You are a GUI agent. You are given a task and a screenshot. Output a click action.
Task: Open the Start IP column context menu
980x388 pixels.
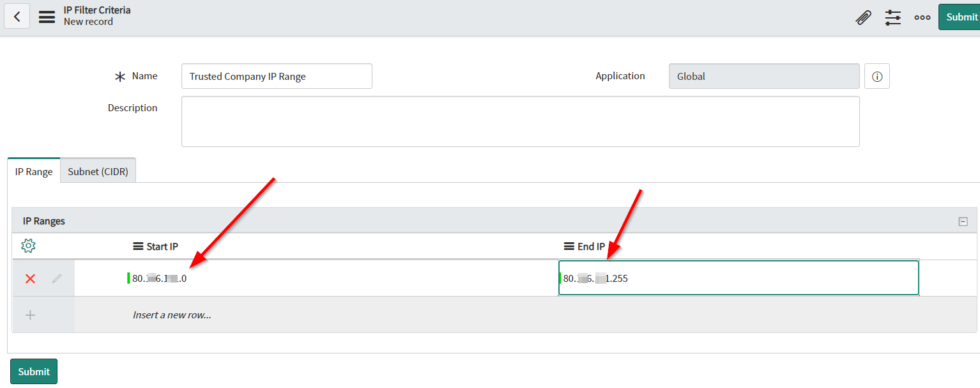pyautogui.click(x=139, y=245)
